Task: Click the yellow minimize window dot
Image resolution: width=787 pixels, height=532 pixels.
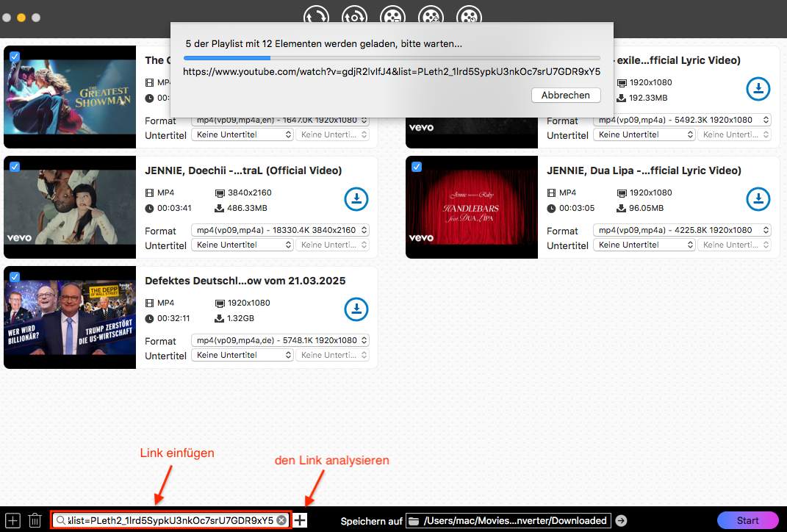Action: (x=21, y=18)
